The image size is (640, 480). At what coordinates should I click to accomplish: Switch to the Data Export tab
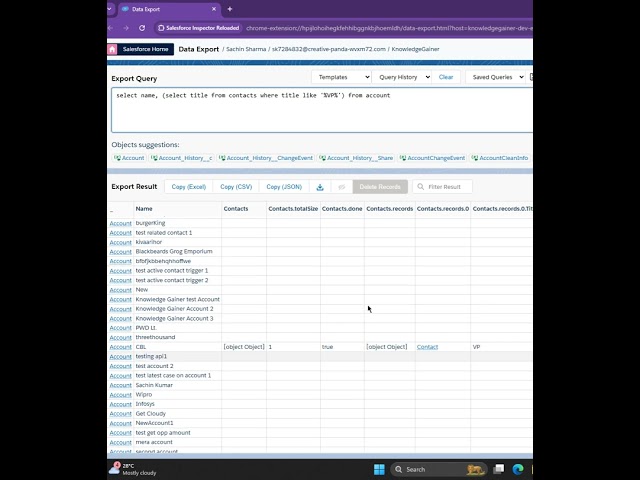point(169,9)
